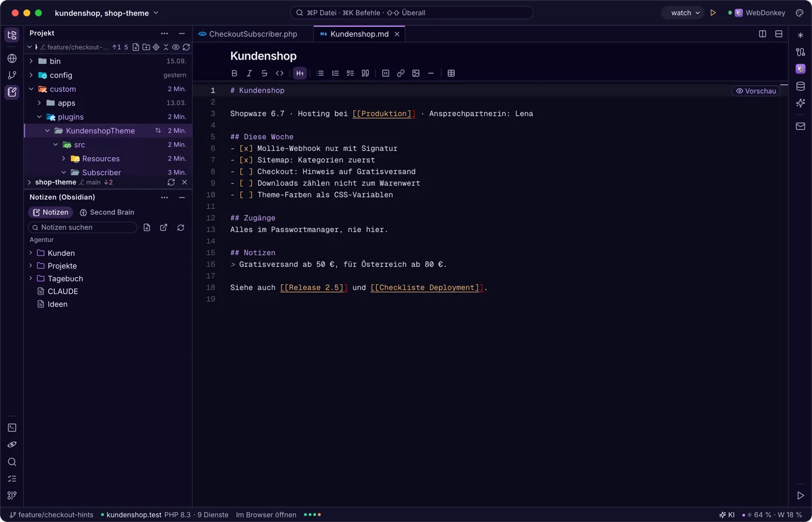This screenshot has width=812, height=522.
Task: Expand the bin folder
Action: [31, 61]
